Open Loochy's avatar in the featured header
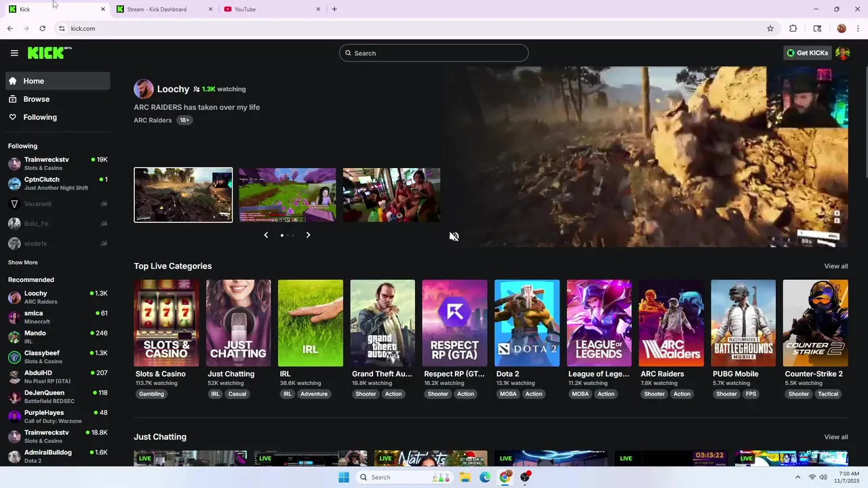The height and width of the screenshot is (488, 868). click(144, 89)
